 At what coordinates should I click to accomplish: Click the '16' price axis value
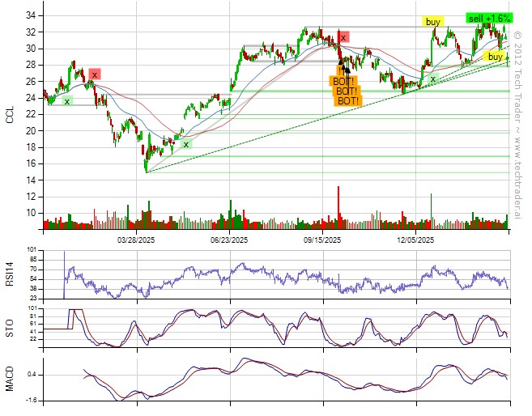pyautogui.click(x=30, y=163)
